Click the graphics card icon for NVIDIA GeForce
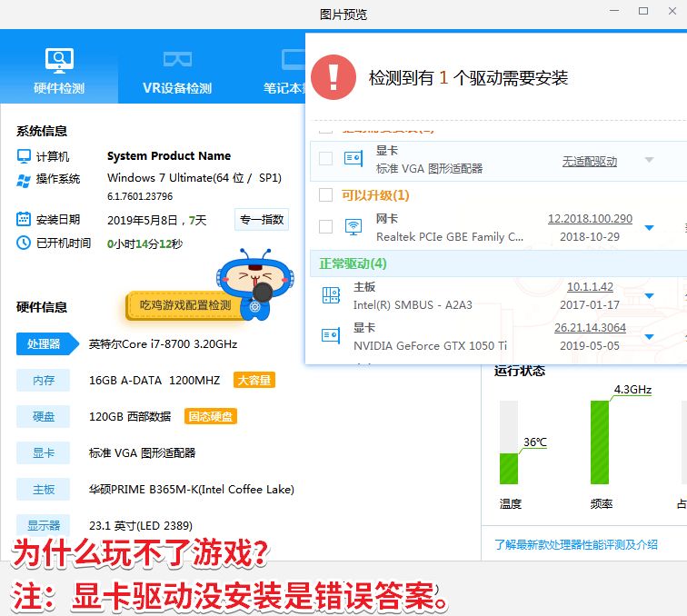 point(331,336)
